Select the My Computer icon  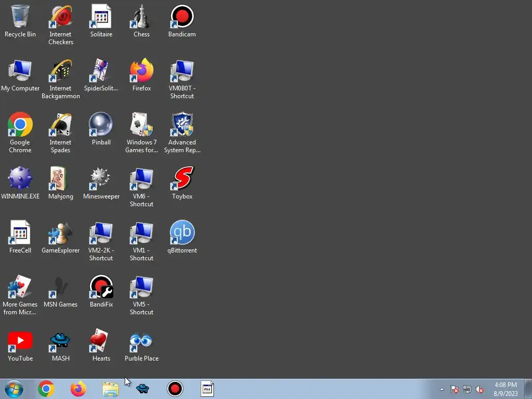point(20,75)
